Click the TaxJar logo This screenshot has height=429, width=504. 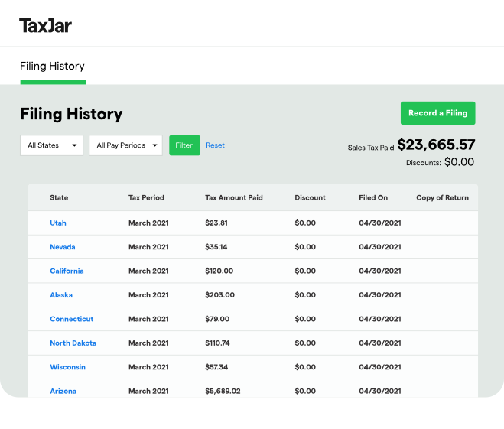pos(45,25)
